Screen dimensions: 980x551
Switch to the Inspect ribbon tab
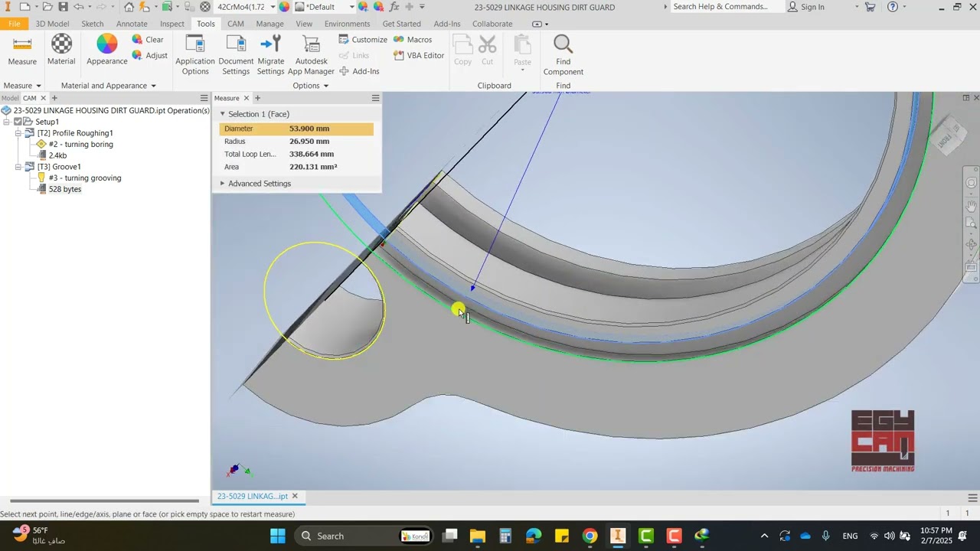pos(172,24)
